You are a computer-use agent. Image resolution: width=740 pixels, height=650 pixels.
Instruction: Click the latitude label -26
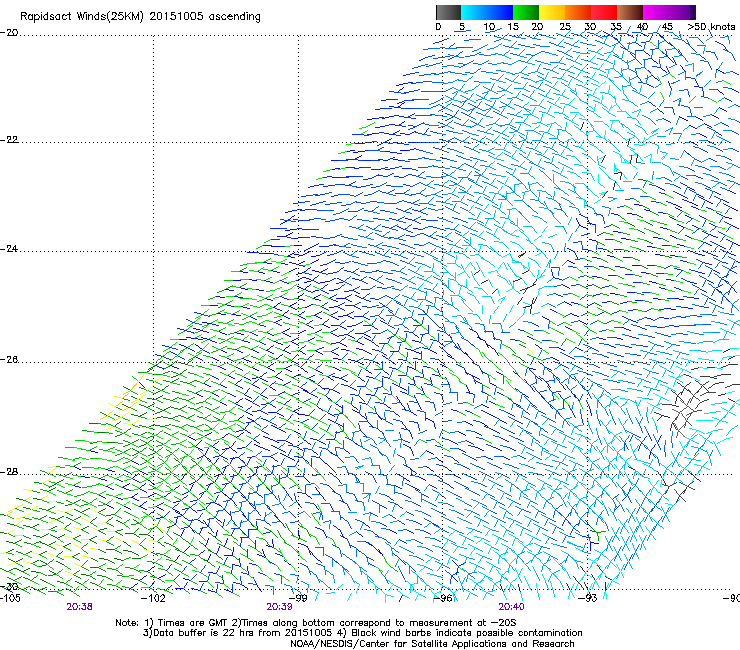coord(9,360)
